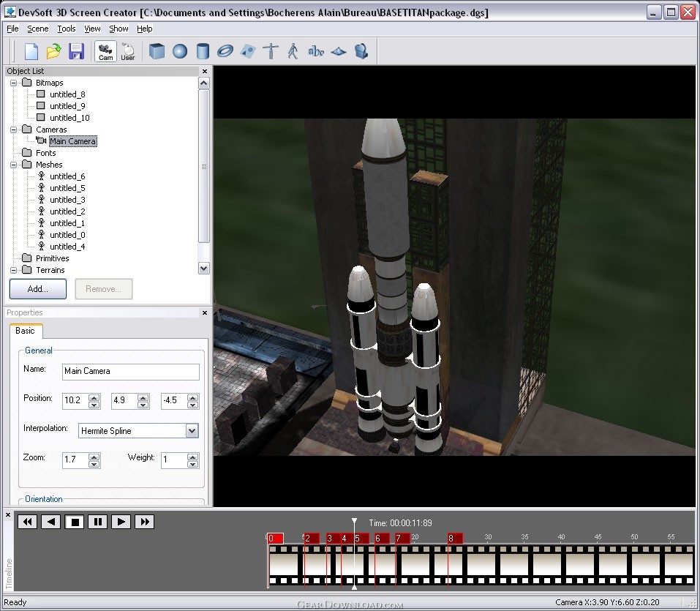
Task: Switch to Cam view mode
Action: tap(105, 51)
